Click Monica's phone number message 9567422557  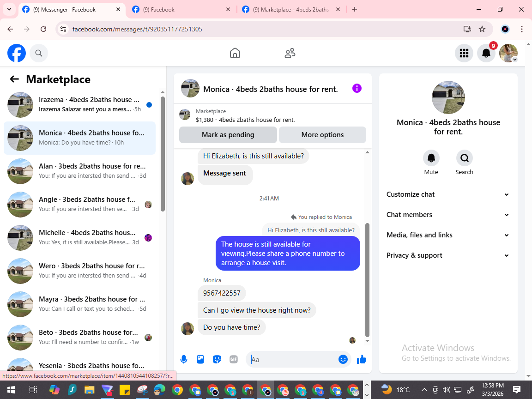[222, 293]
